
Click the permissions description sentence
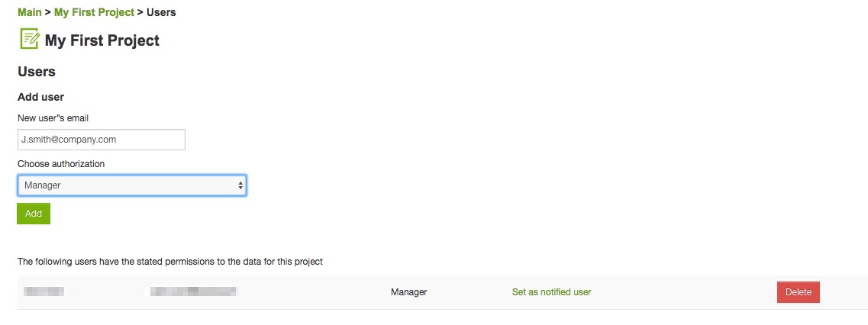point(170,262)
